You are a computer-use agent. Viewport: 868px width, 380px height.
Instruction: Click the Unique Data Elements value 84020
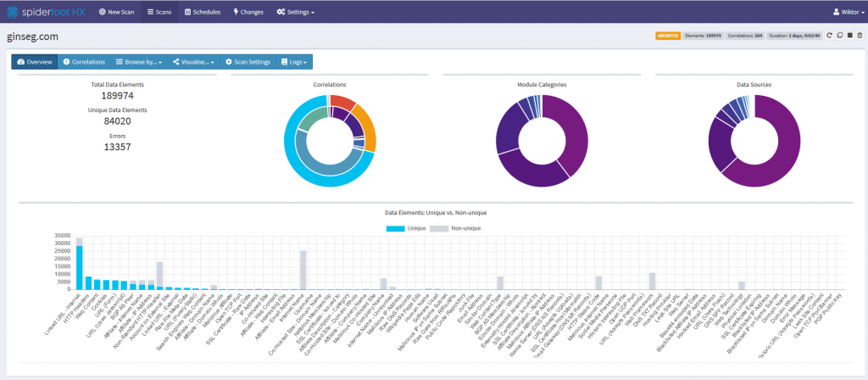point(117,120)
